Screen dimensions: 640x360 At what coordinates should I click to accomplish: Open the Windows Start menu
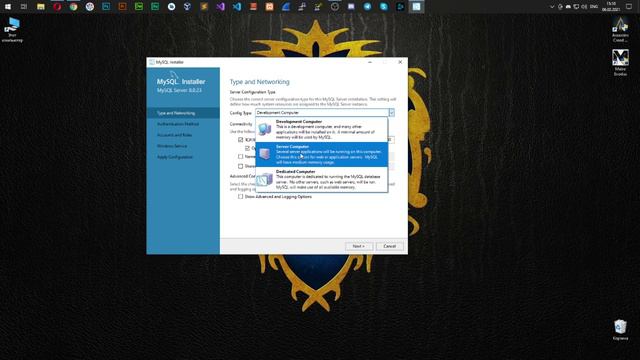8,7
